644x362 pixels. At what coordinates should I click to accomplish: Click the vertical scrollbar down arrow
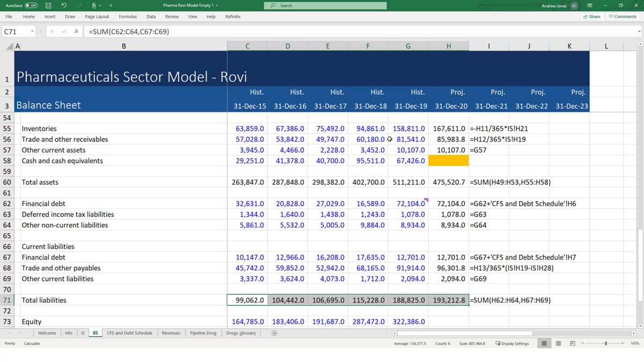(x=640, y=325)
